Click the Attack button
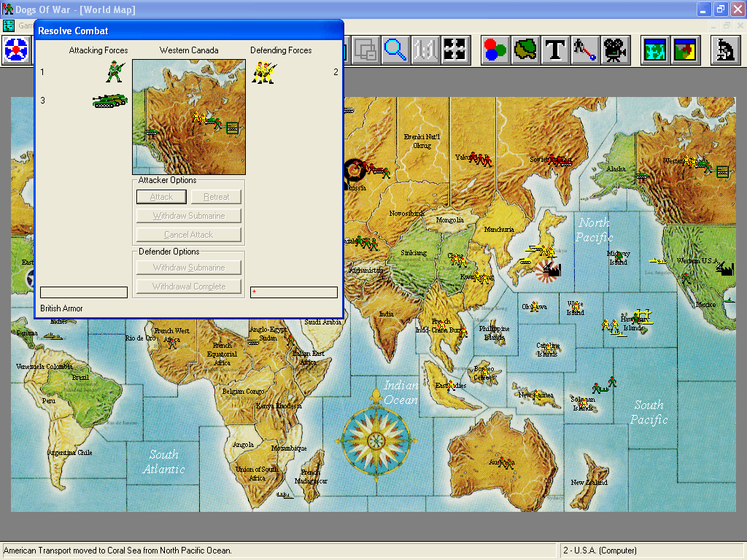 (x=161, y=197)
